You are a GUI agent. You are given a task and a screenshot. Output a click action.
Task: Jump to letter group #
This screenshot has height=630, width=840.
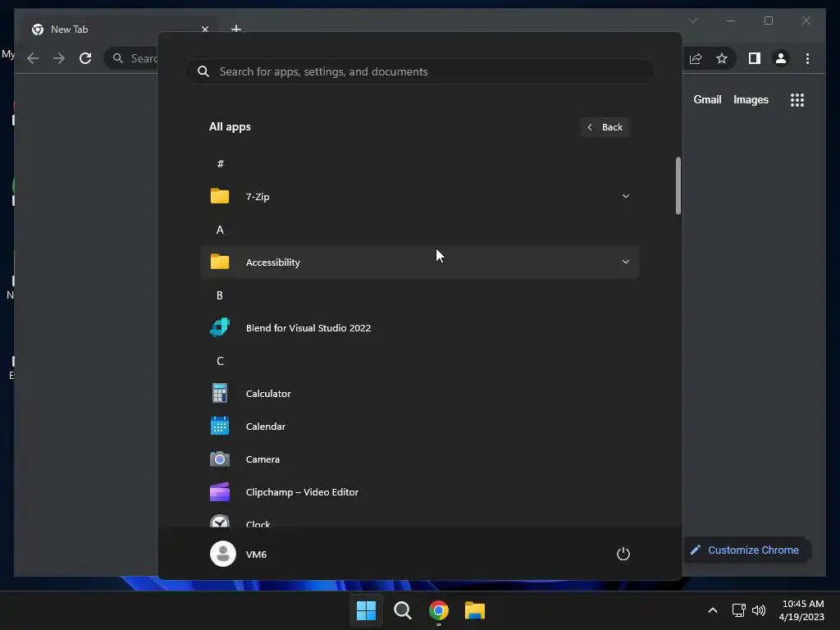click(x=220, y=163)
